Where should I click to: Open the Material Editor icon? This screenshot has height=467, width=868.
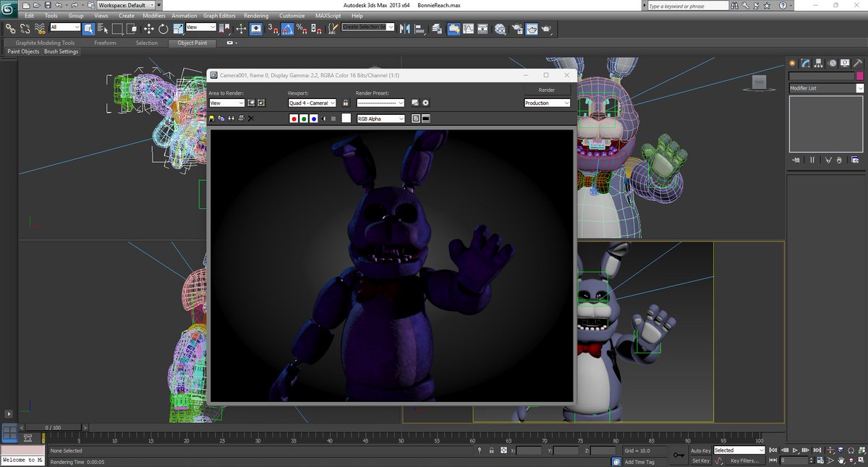coord(500,29)
